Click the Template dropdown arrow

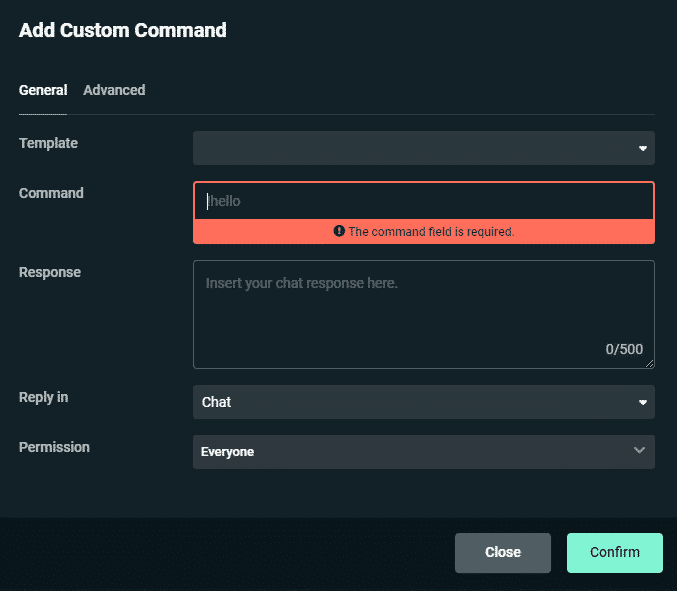click(x=642, y=149)
